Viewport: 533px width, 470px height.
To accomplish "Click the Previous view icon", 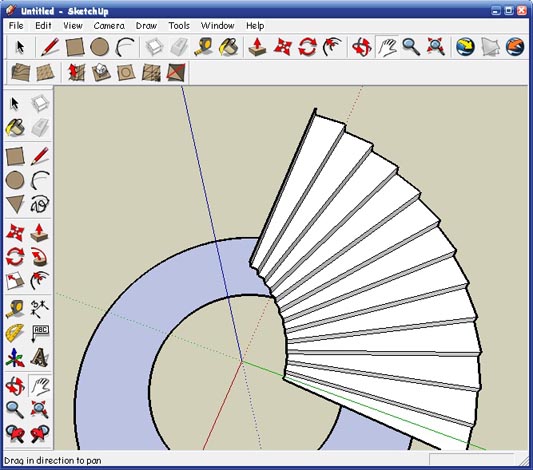I will click(15, 434).
